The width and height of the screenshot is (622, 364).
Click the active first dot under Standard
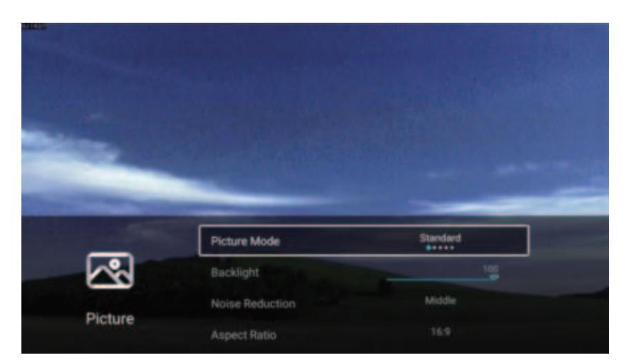[428, 247]
